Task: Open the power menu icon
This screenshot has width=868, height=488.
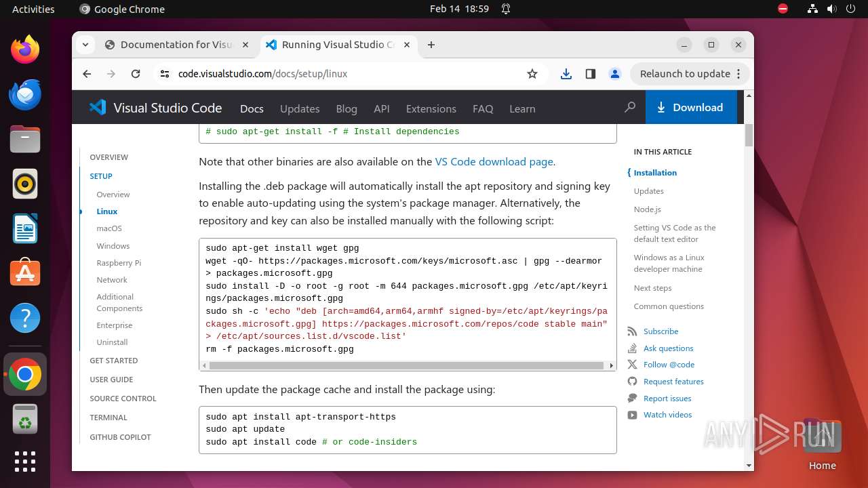Action: [850, 9]
